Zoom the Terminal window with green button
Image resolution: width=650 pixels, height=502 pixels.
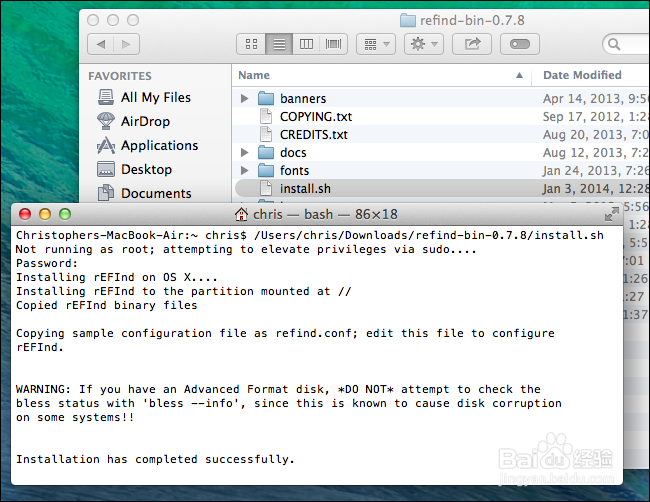click(x=65, y=214)
